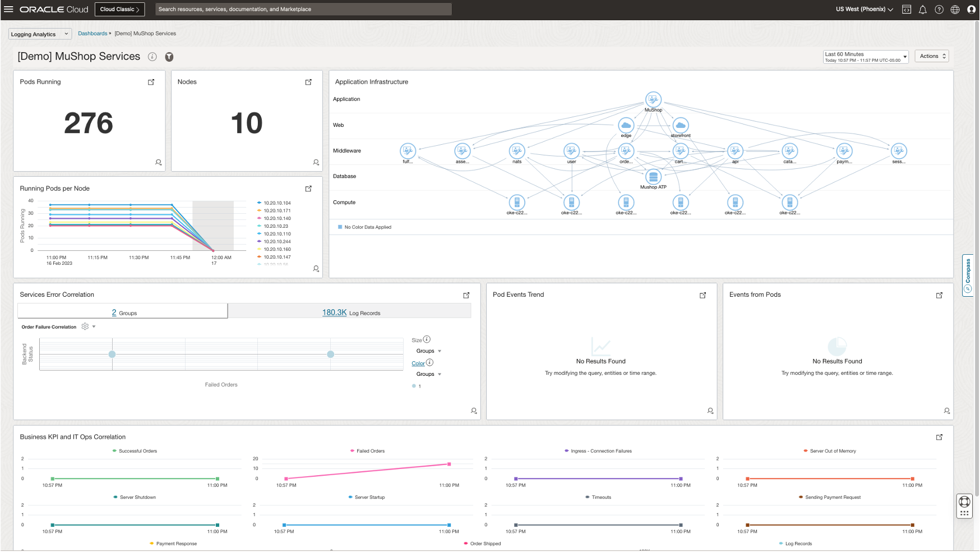Click the Cloud Classic button
The image size is (980, 552).
(x=119, y=9)
